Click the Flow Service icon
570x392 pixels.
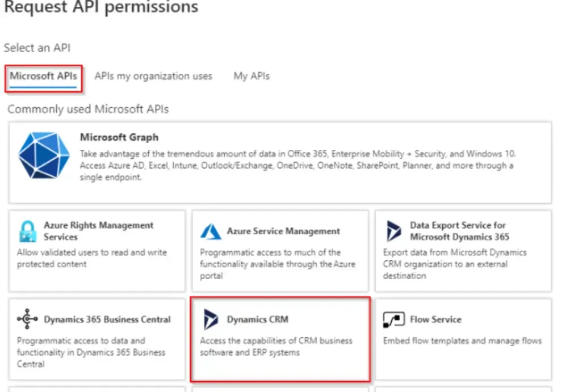pos(393,320)
